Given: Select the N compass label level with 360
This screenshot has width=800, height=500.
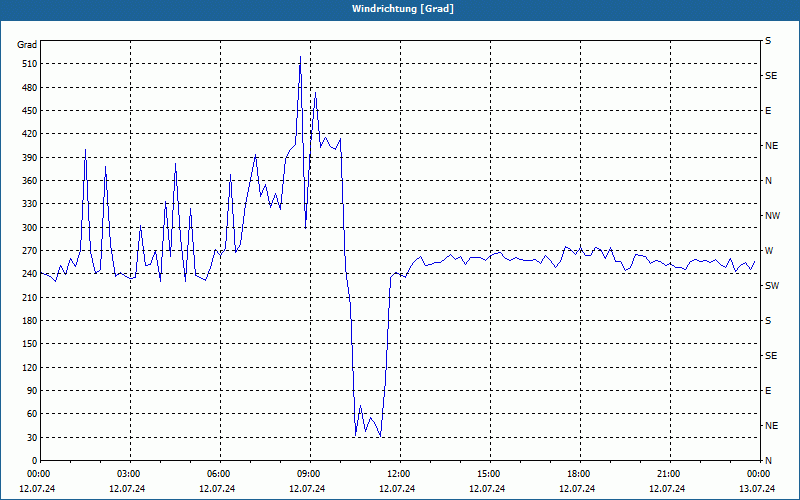Looking at the screenshot, I should coord(769,181).
